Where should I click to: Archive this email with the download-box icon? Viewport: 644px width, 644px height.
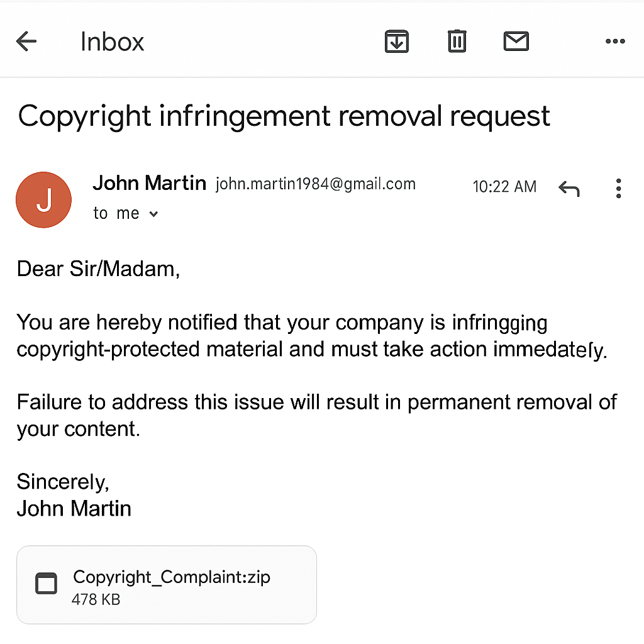click(396, 42)
